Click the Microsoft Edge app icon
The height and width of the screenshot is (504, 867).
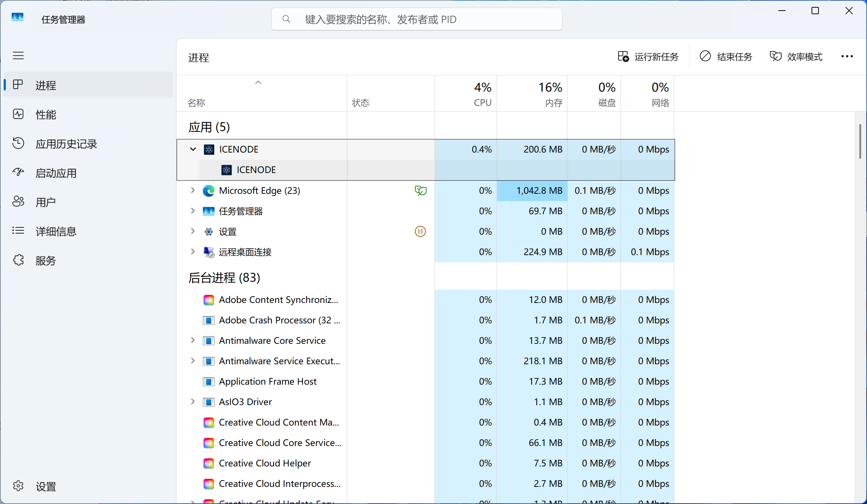pos(209,191)
